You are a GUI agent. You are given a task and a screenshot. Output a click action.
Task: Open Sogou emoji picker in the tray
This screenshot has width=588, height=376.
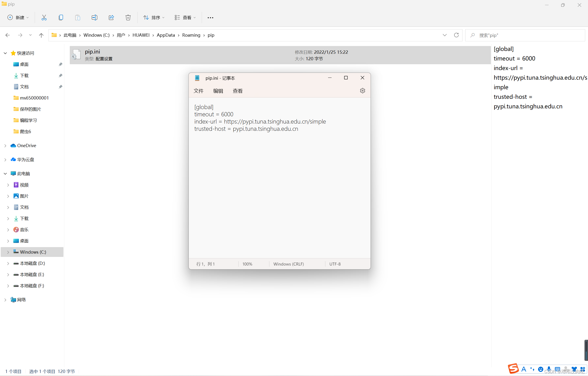[x=541, y=369]
